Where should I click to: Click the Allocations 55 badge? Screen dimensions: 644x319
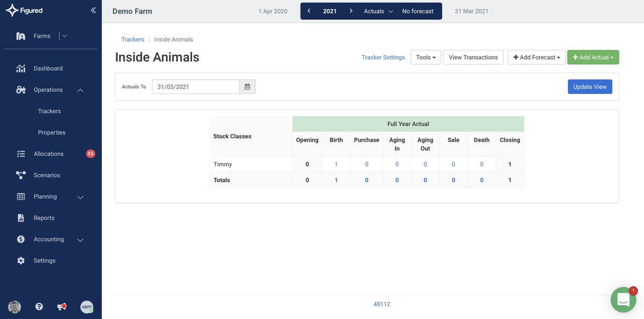[91, 154]
